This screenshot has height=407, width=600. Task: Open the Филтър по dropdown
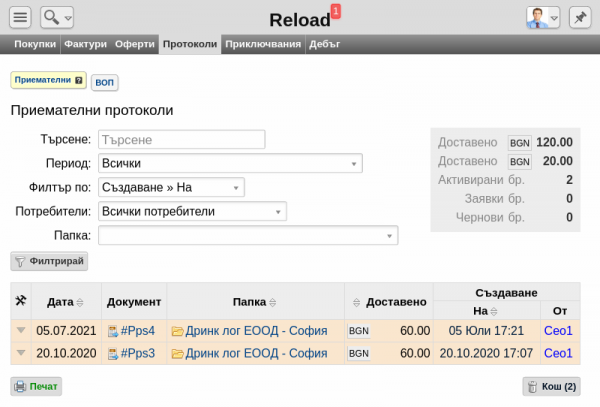pyautogui.click(x=171, y=187)
